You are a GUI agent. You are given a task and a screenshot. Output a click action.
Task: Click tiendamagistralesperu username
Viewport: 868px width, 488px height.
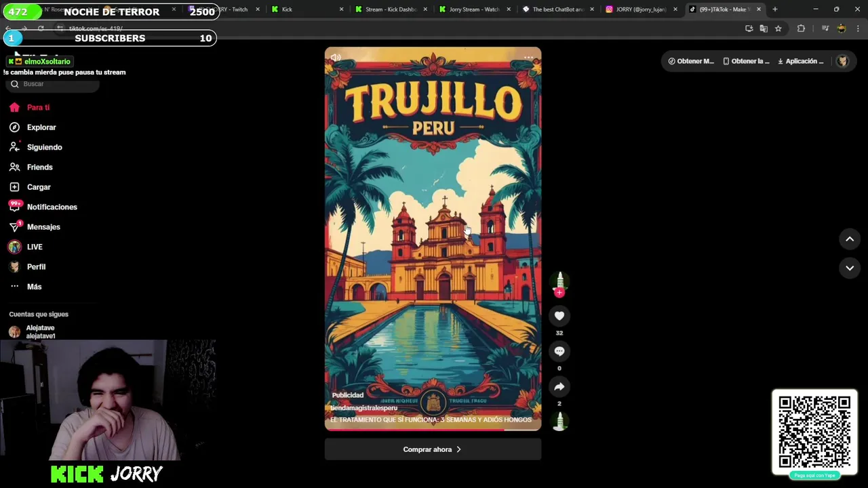(x=364, y=408)
